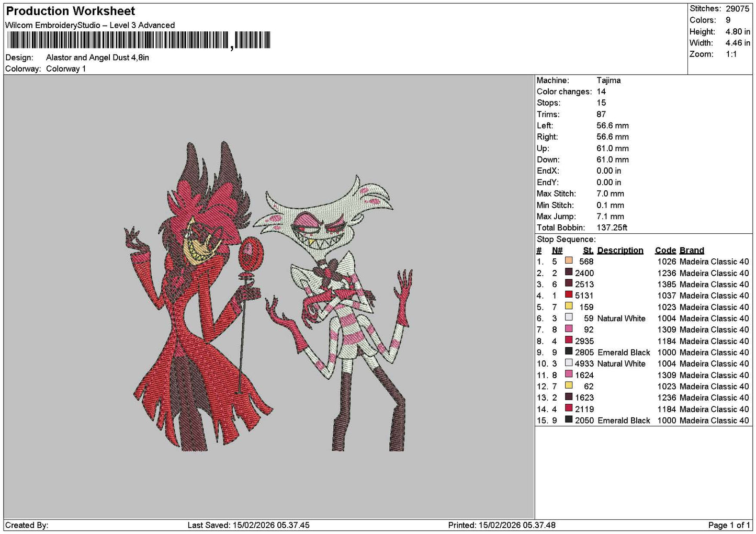The image size is (756, 534).
Task: Select the Up value '61.0 mm'
Action: coord(613,149)
